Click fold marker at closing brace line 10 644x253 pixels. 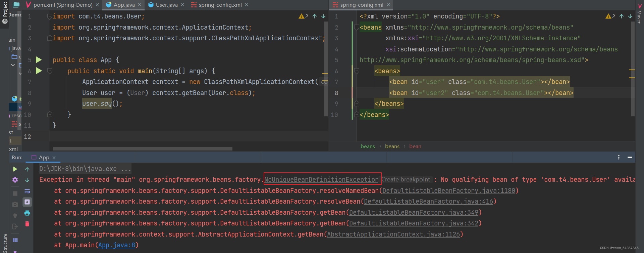tap(50, 115)
